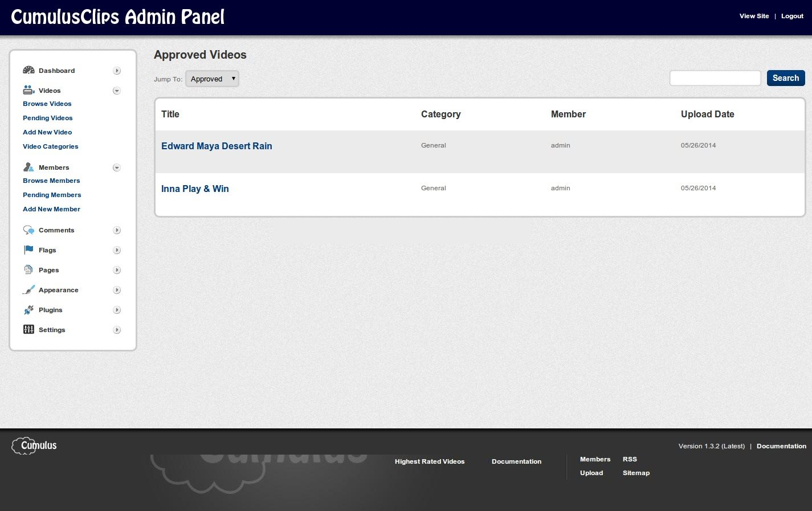Click the Comments speech bubble icon
812x511 pixels.
point(28,230)
